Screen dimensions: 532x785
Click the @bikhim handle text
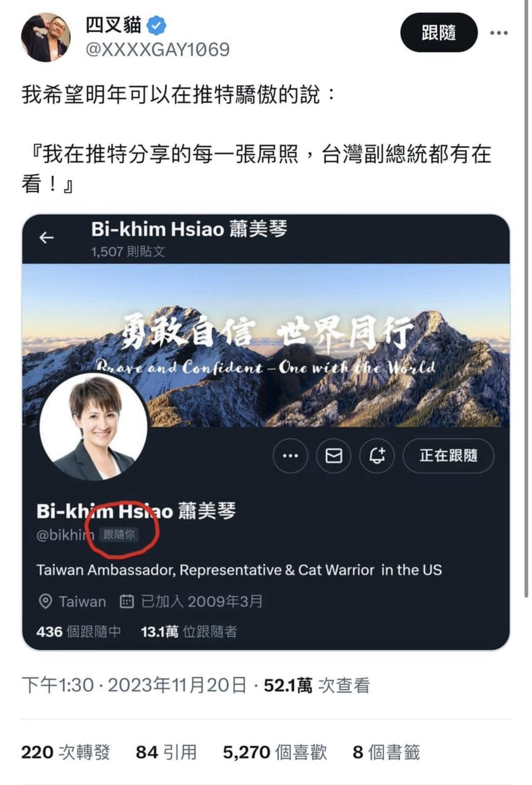click(x=65, y=535)
